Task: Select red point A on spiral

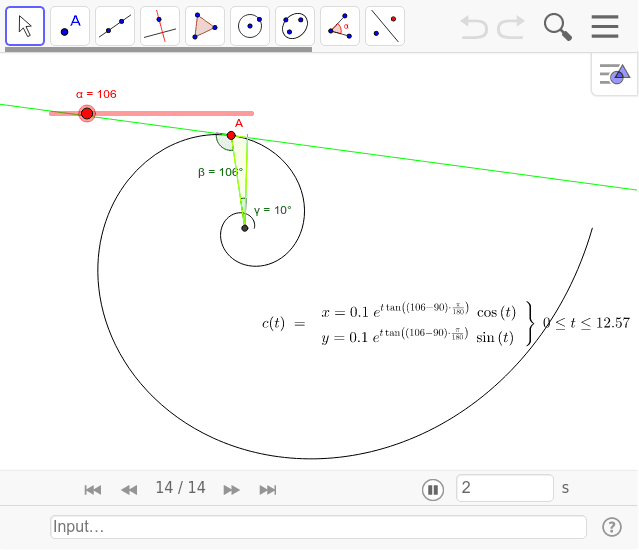Action: click(x=231, y=135)
